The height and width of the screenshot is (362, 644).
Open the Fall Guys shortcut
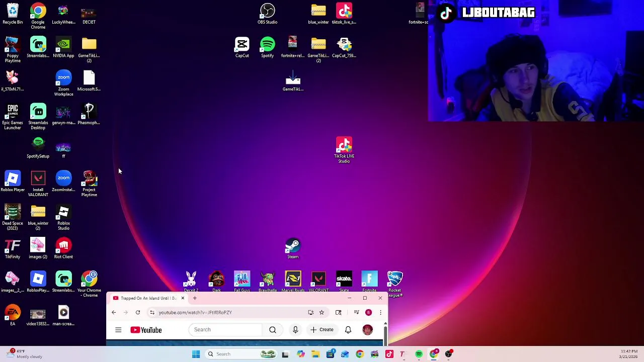coord(242,282)
